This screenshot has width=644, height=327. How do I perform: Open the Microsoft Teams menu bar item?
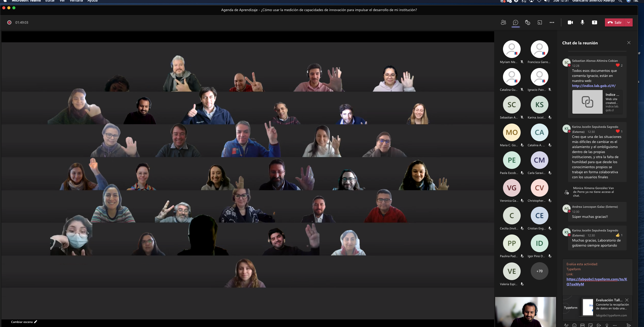(26, 1)
